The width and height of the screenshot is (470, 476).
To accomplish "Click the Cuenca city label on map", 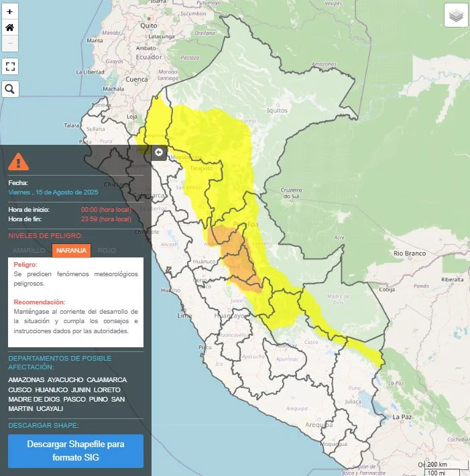I will (x=137, y=80).
